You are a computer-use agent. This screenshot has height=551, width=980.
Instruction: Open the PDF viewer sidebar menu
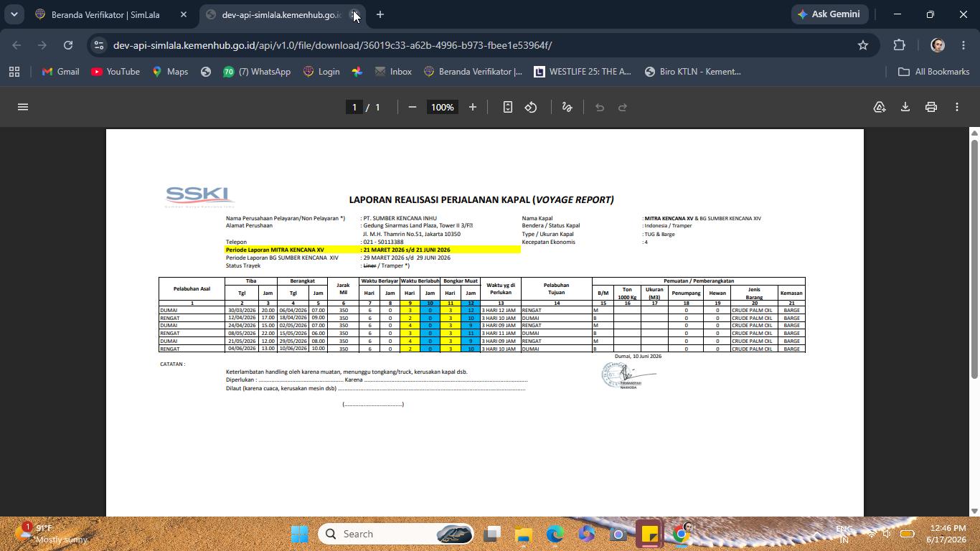point(23,107)
